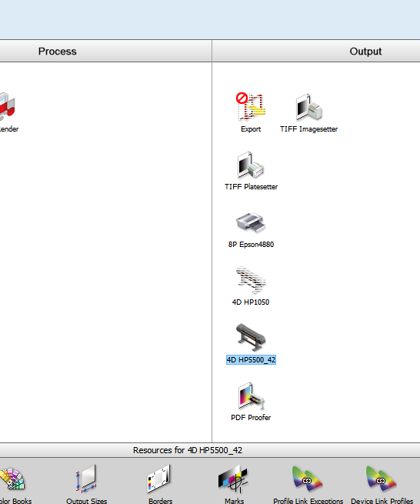Image resolution: width=420 pixels, height=504 pixels.
Task: Select the PDF Proofer icon
Action: [x=251, y=396]
